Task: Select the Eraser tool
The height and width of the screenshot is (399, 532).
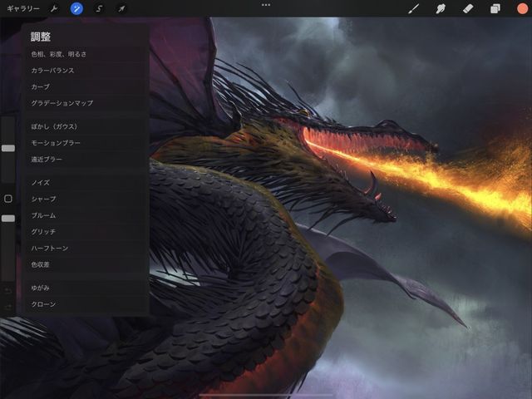Action: 468,8
